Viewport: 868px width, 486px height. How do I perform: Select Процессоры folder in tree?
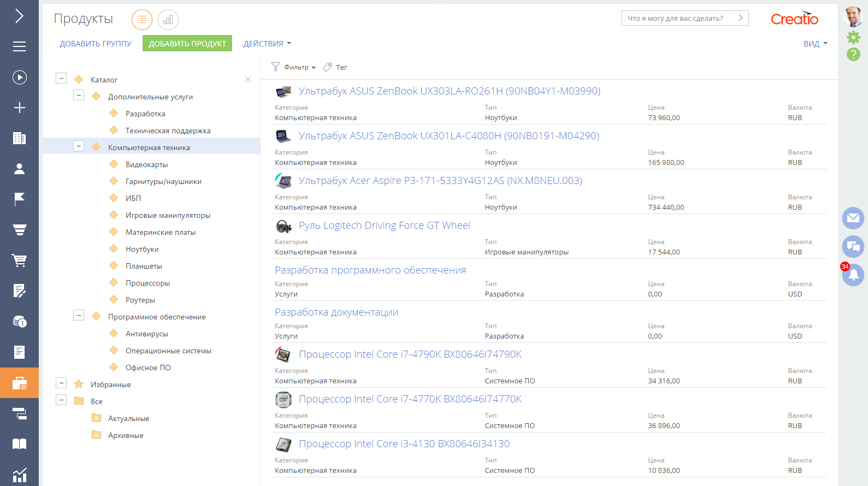pos(147,283)
